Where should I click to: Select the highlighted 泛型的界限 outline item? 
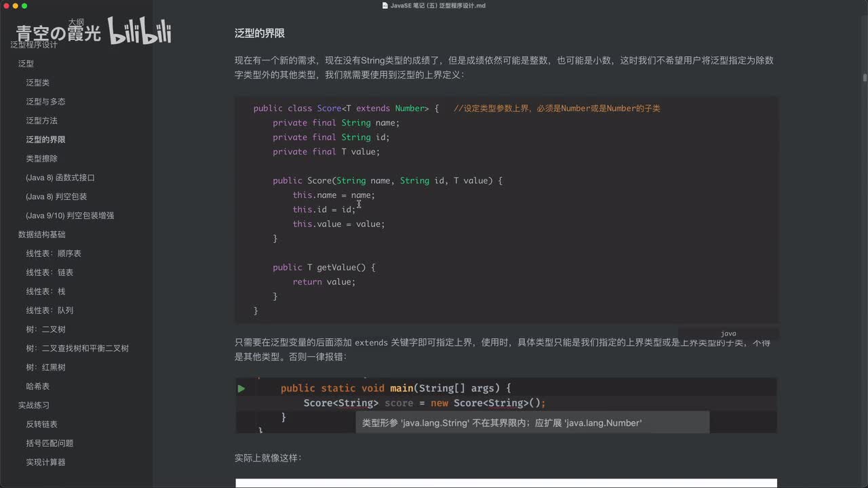[x=46, y=140]
